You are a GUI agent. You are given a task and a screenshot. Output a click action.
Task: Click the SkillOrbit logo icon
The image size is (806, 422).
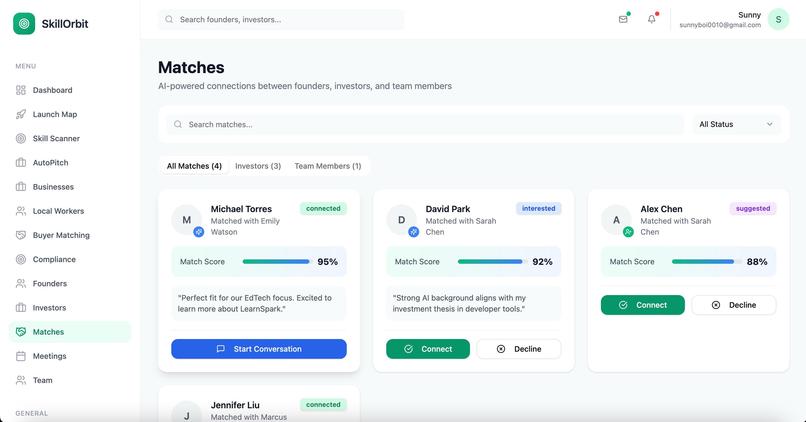click(x=24, y=24)
